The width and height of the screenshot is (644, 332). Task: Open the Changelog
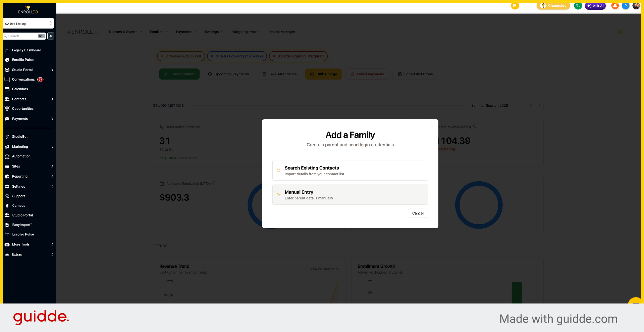coord(553,6)
